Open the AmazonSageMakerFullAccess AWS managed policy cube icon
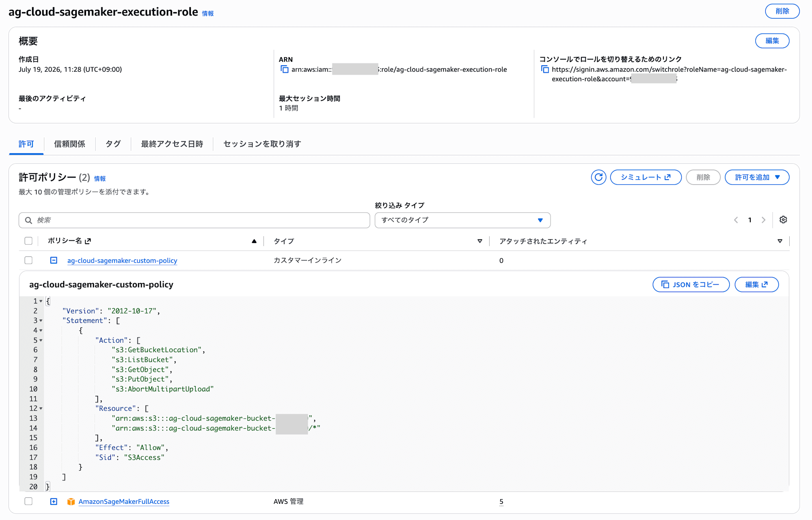The width and height of the screenshot is (812, 520). pos(71,502)
